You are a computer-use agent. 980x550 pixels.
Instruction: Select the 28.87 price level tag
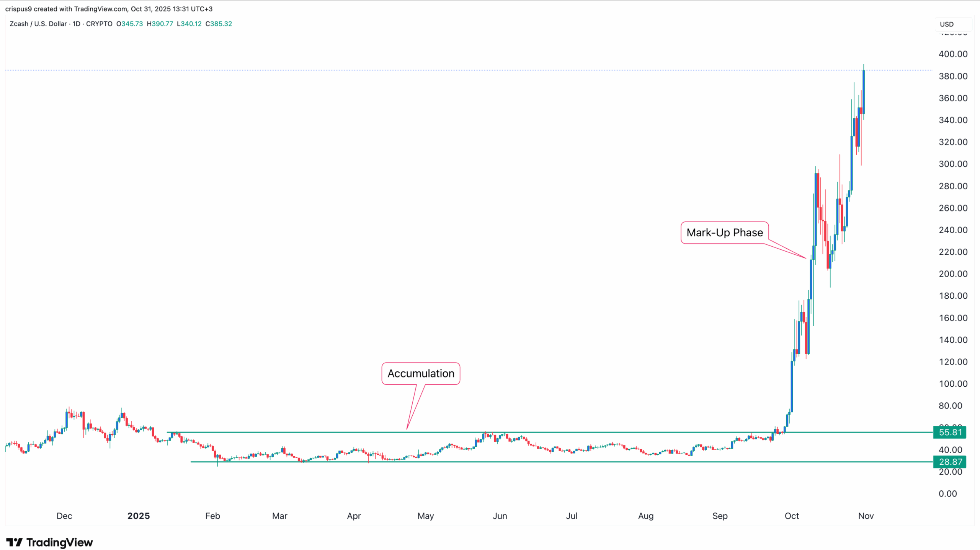[x=950, y=462]
